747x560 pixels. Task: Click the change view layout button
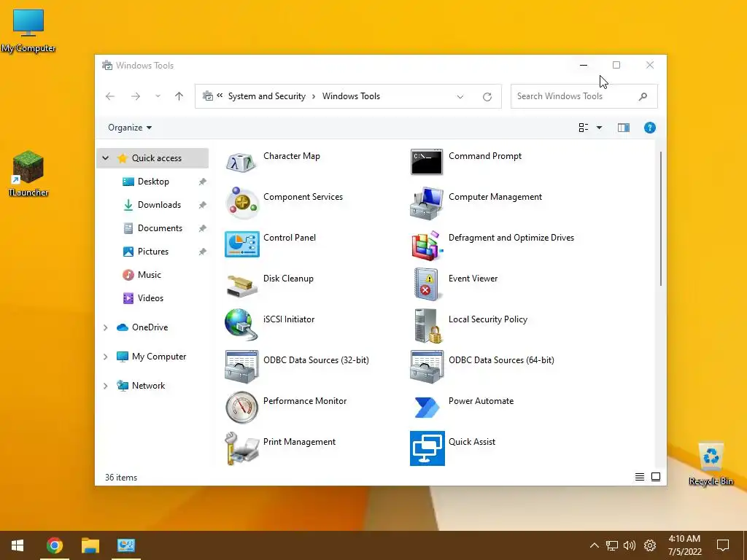tap(584, 128)
